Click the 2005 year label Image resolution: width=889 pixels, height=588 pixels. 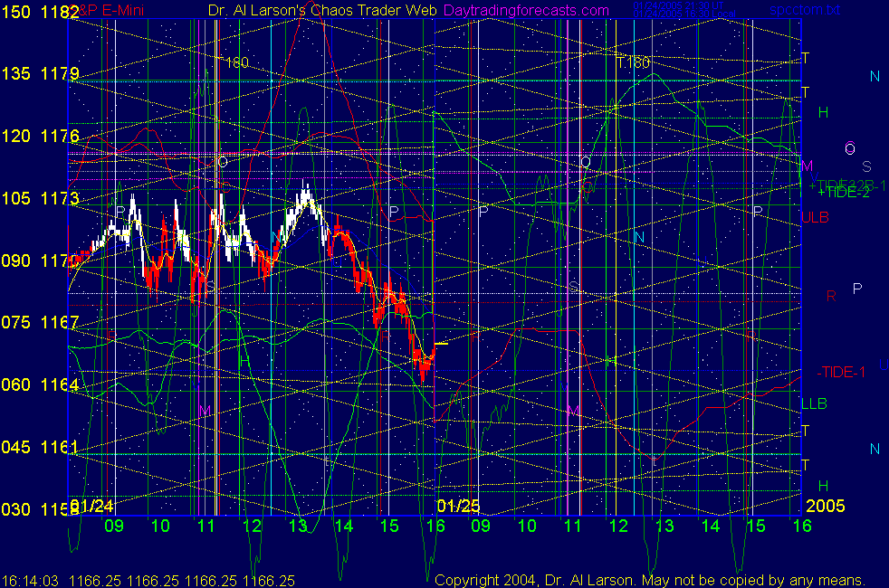coord(826,506)
